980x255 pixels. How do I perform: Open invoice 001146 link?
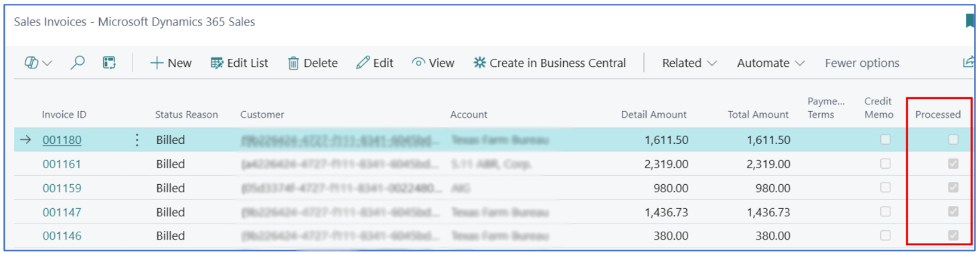pos(62,236)
